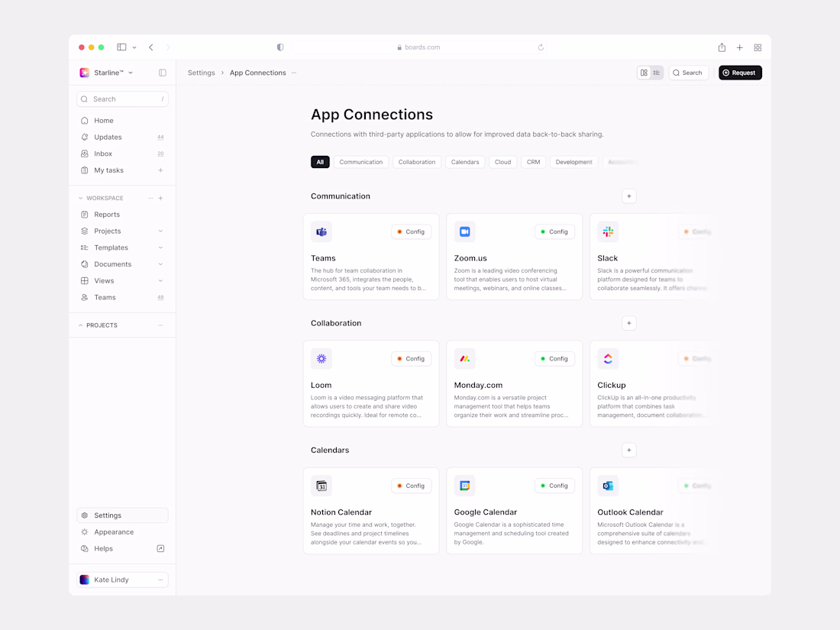The width and height of the screenshot is (840, 630).
Task: Click the sidebar Search field
Action: [x=123, y=99]
